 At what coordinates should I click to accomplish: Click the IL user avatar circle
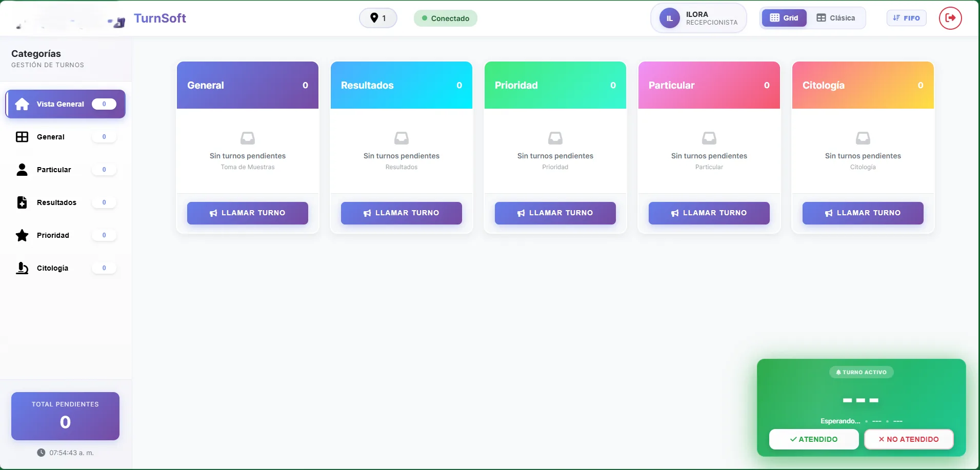(669, 18)
